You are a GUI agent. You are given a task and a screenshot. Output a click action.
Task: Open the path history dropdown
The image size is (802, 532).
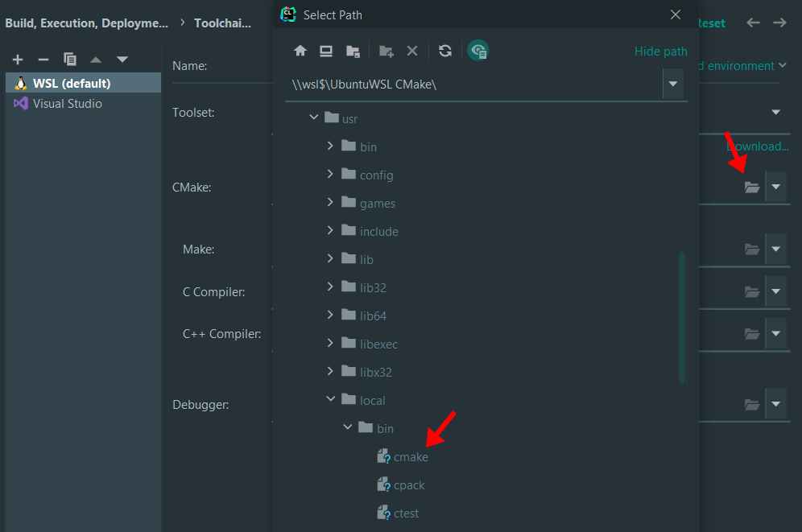click(673, 84)
